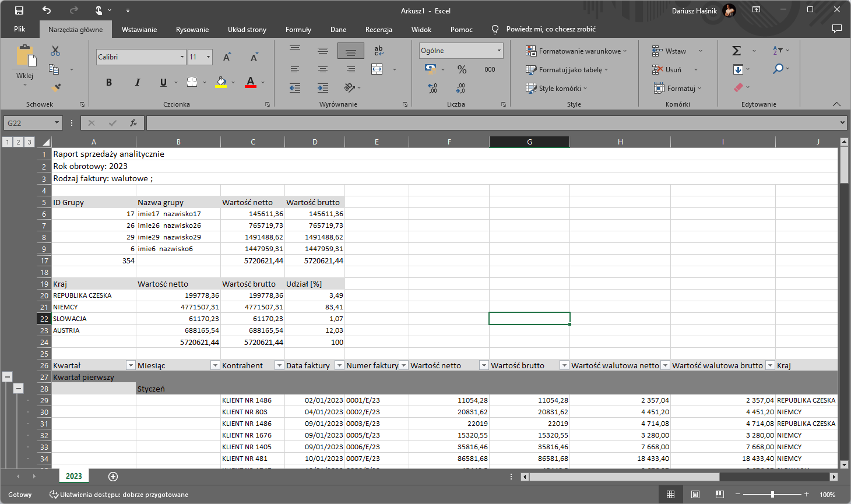This screenshot has height=504, width=851.
Task: Switch to Page Layout view in status bar
Action: (x=695, y=495)
